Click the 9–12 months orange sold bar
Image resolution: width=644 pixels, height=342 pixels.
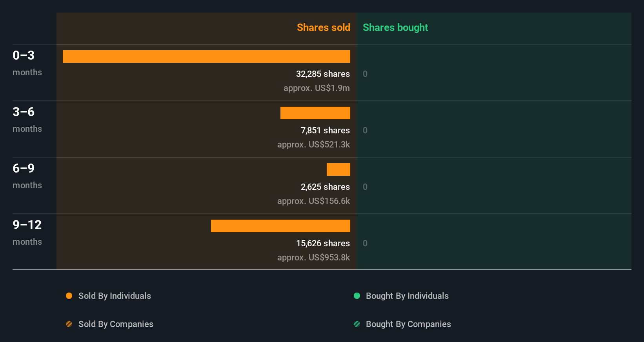pos(280,226)
